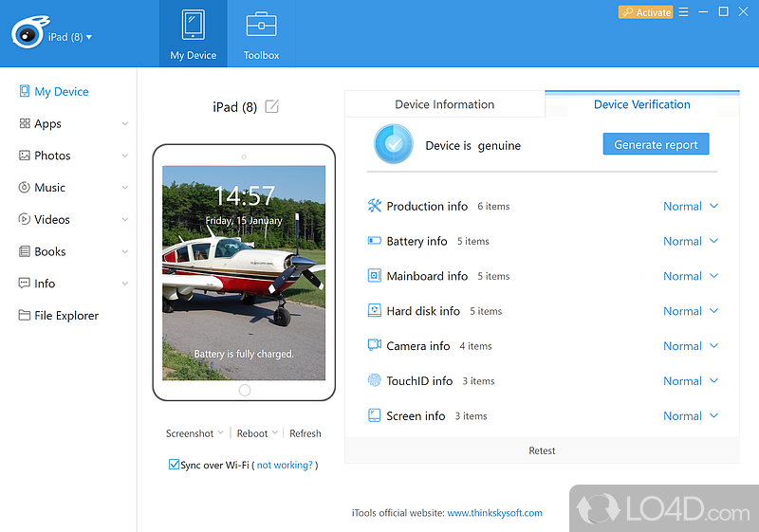
Task: Open File Explorer label in sidebar
Action: coord(66,316)
